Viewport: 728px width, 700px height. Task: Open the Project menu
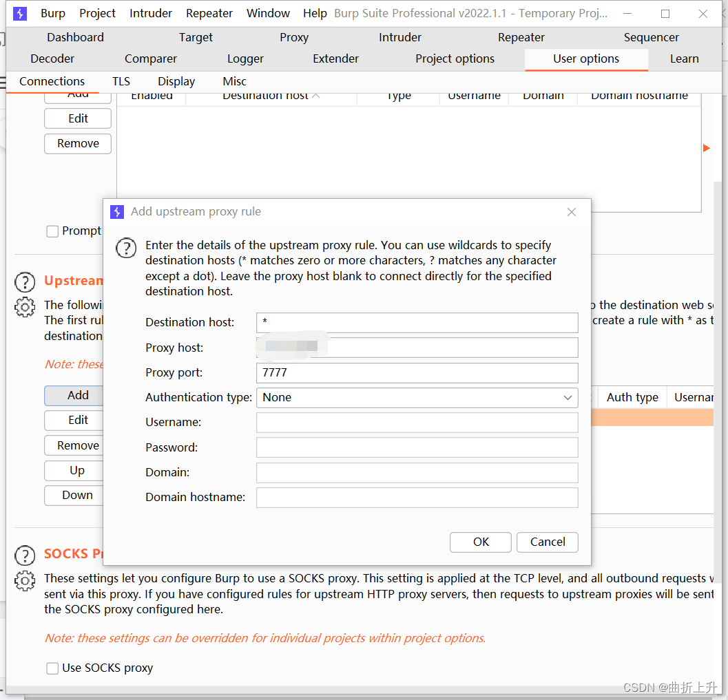[x=97, y=14]
